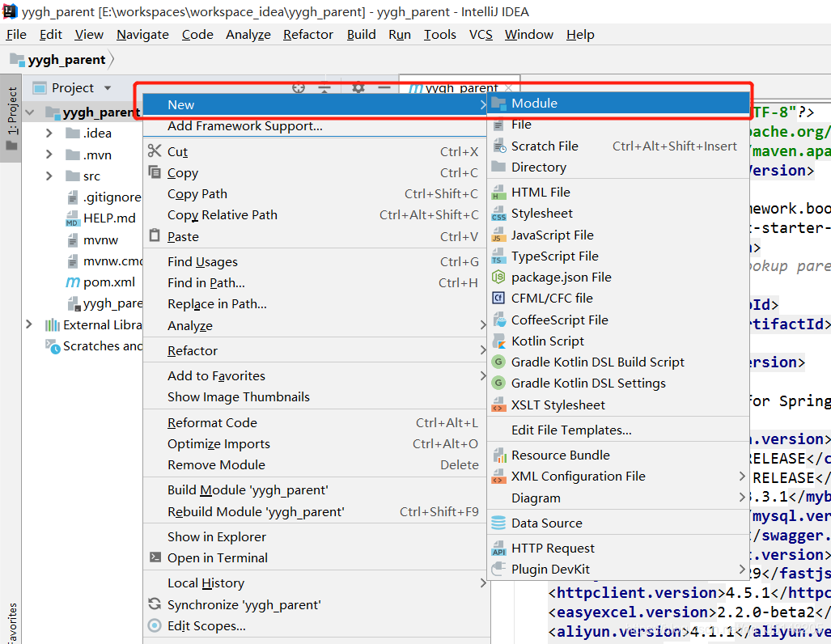Click Gradle Kotlin DSL Build Script icon
The height and width of the screenshot is (644, 831).
[498, 362]
